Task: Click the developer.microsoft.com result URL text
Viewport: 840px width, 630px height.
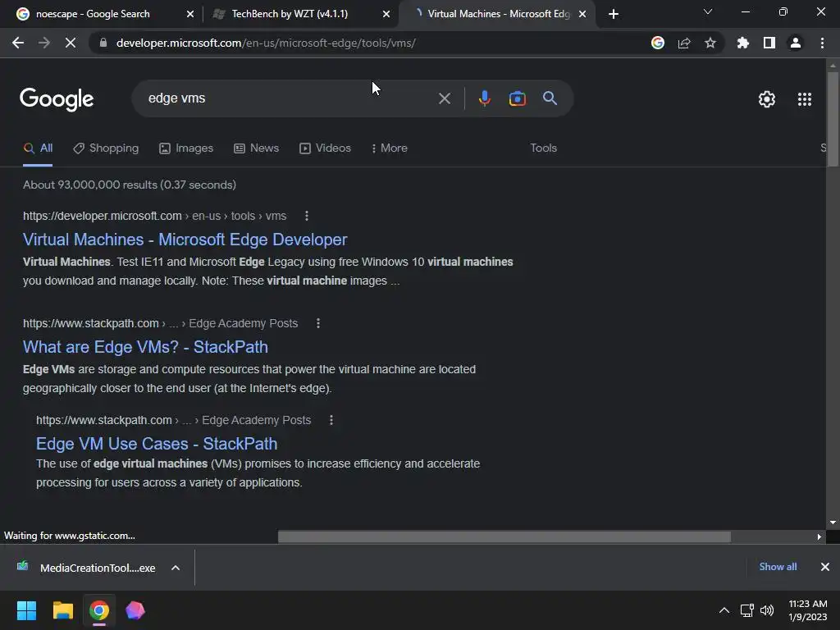Action: [x=155, y=216]
